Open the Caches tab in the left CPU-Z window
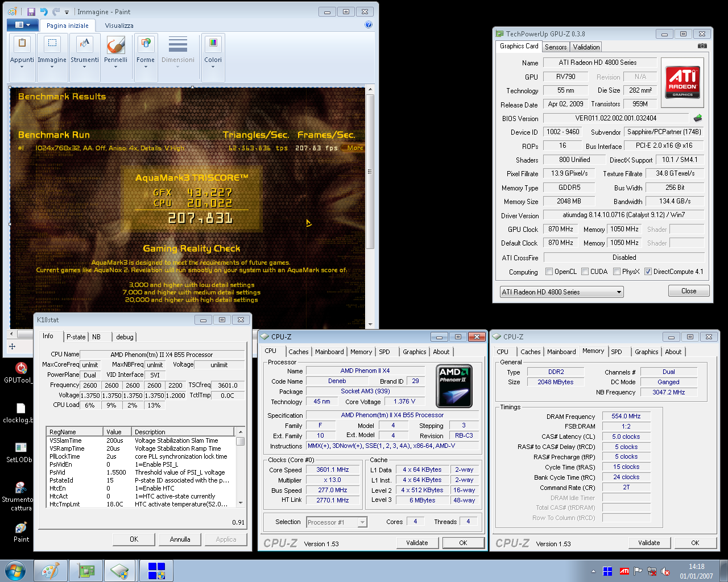 point(298,352)
